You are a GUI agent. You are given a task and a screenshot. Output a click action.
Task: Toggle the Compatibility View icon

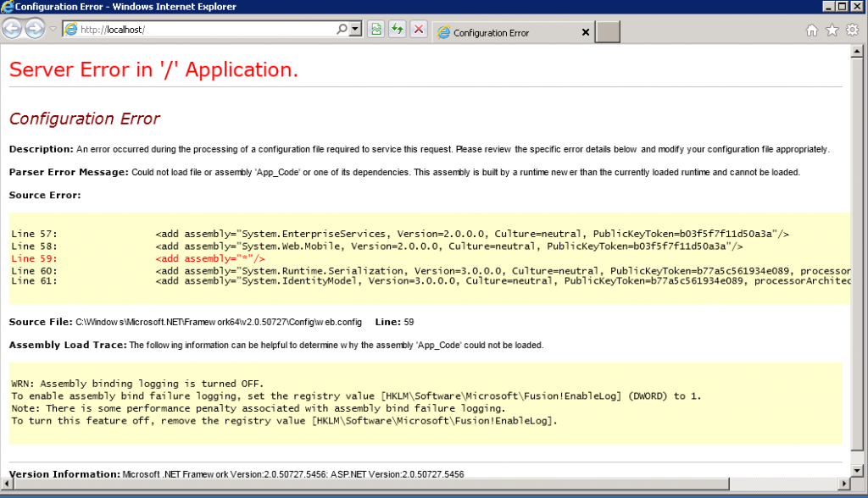(x=376, y=30)
